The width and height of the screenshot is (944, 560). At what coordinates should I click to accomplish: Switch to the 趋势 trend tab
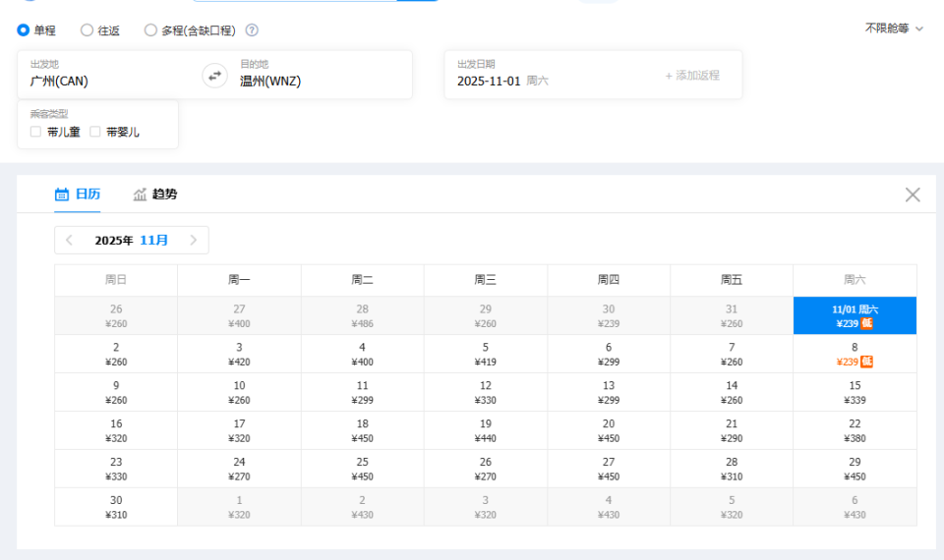coord(155,195)
